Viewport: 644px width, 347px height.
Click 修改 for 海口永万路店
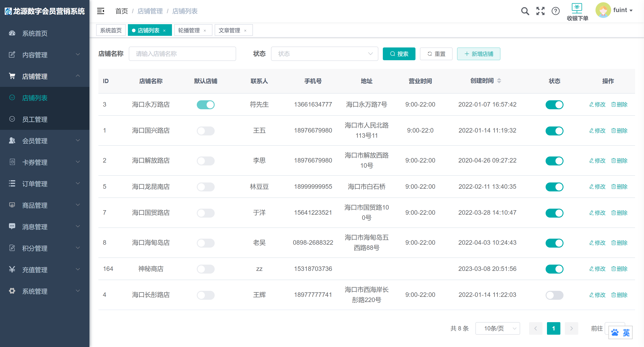[597, 105]
